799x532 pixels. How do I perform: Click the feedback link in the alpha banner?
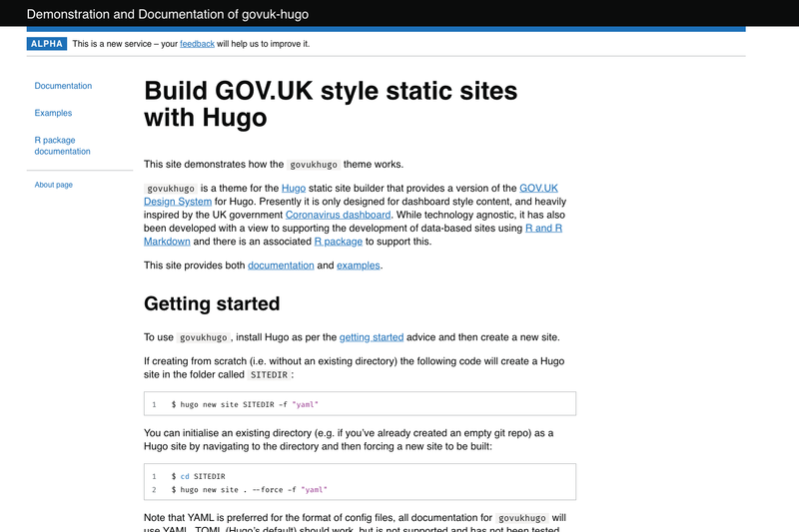point(197,44)
